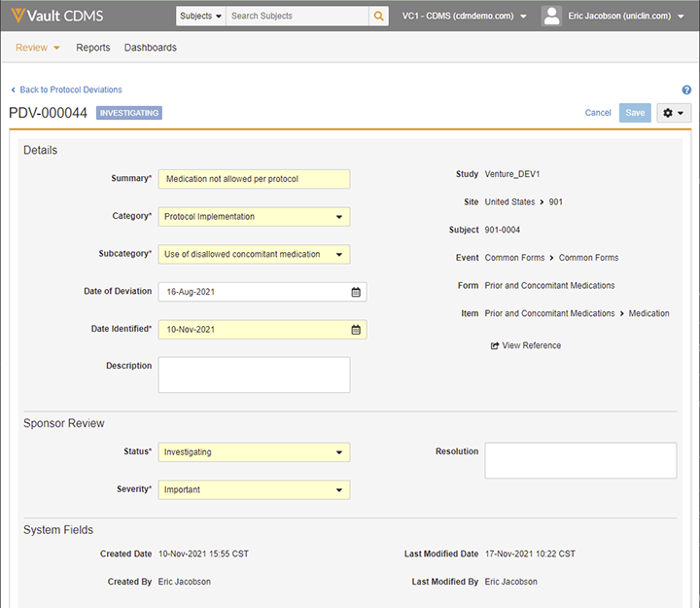700x608 pixels.
Task: Click the user profile avatar icon
Action: [x=552, y=17]
